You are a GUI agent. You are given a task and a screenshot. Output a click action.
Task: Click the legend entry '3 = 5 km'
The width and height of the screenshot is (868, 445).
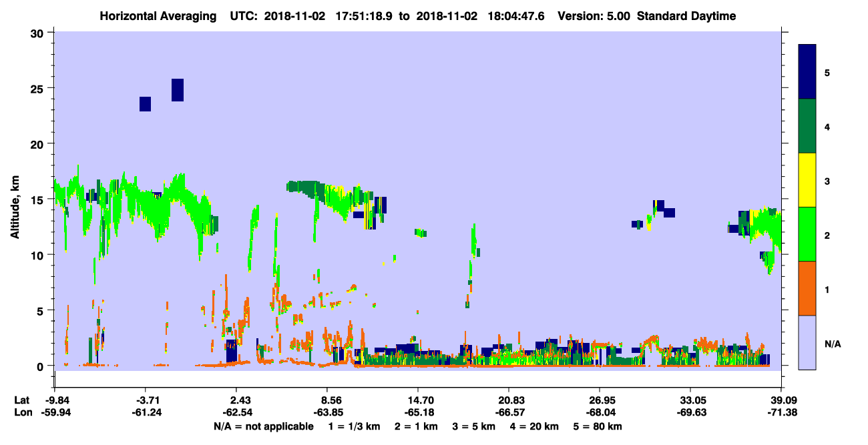tap(474, 426)
